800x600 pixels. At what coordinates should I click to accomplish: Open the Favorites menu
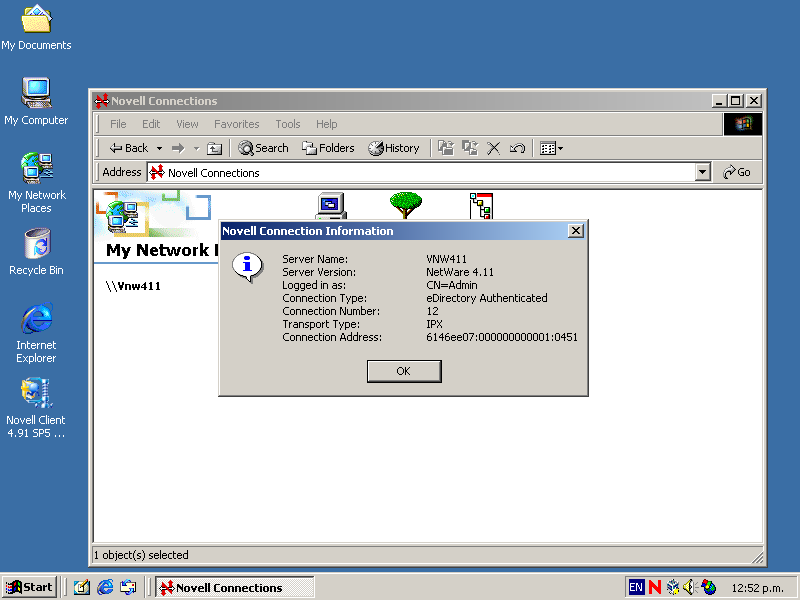237,124
